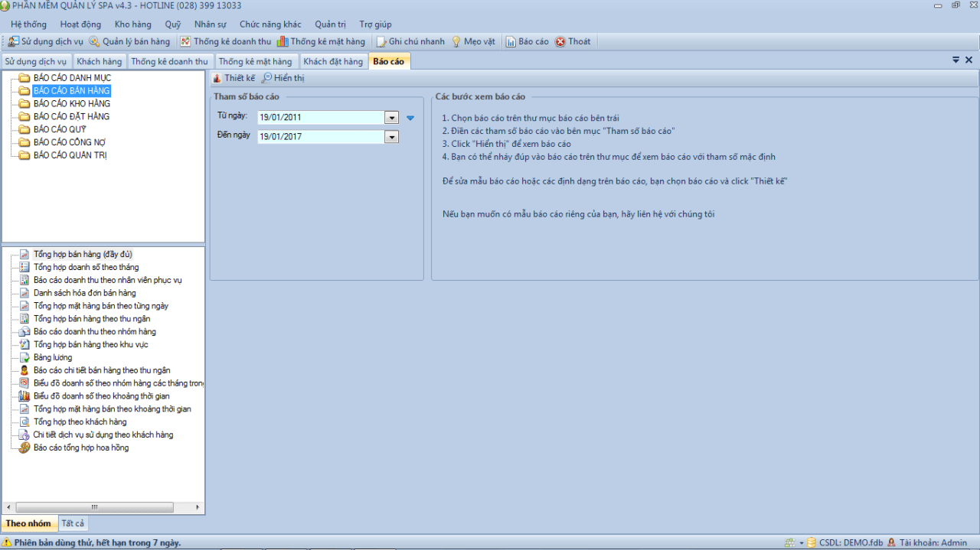Click the horizontal scrollbar of report list

click(103, 507)
